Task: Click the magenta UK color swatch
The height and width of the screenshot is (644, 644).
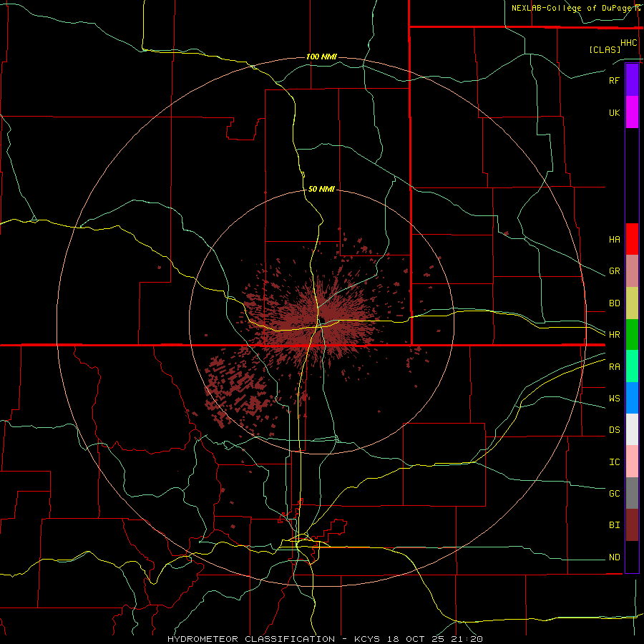Action: [x=632, y=112]
